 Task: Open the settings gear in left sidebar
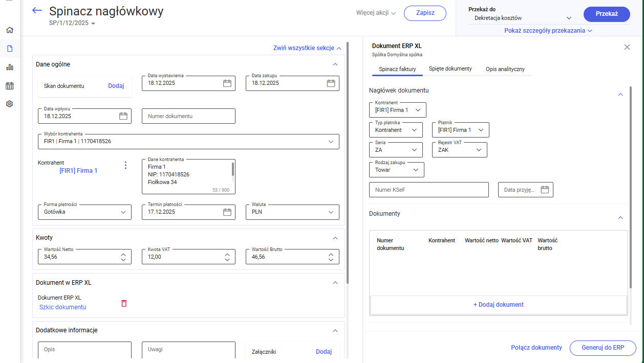pyautogui.click(x=10, y=104)
